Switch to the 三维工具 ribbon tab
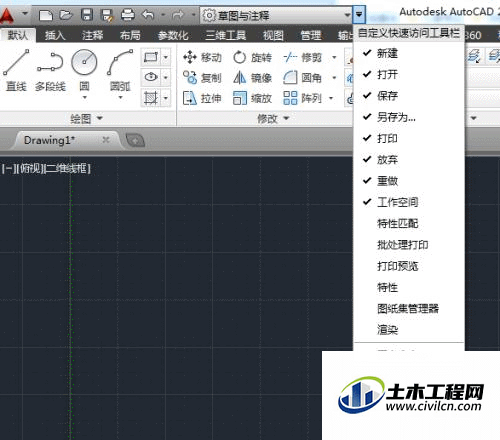Image resolution: width=500 pixels, height=440 pixels. (226, 35)
